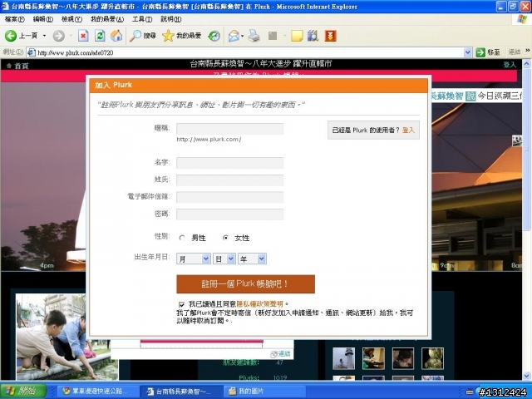Click the Internet Explorer taskbar button
This screenshot has width=532, height=399.
(x=181, y=392)
